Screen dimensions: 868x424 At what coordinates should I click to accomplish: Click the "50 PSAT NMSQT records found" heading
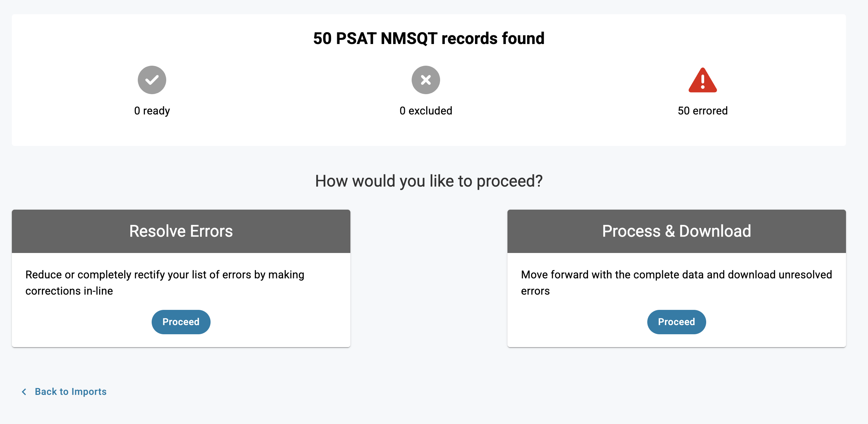coord(429,38)
